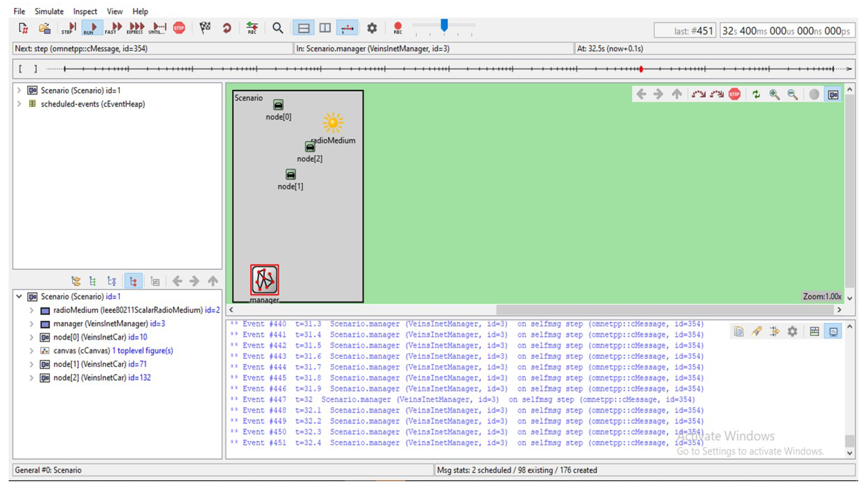This screenshot has height=489, width=868.
Task: Open the Inspect menu
Action: [85, 12]
